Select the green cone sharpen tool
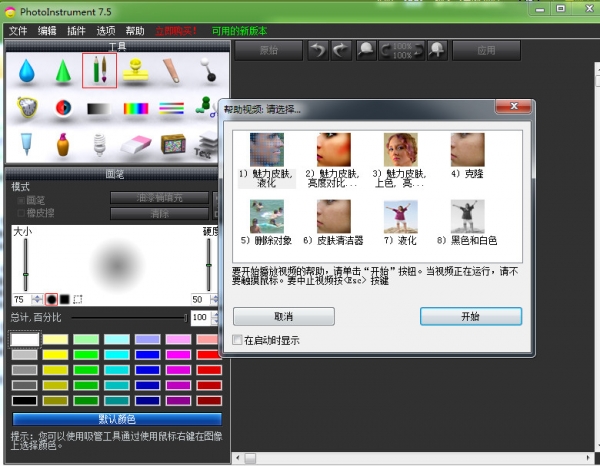 [63, 71]
